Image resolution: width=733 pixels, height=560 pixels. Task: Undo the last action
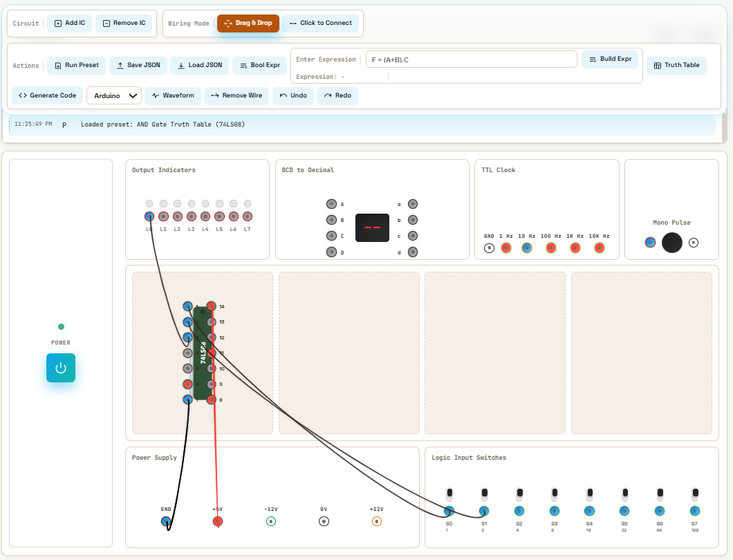(x=293, y=95)
